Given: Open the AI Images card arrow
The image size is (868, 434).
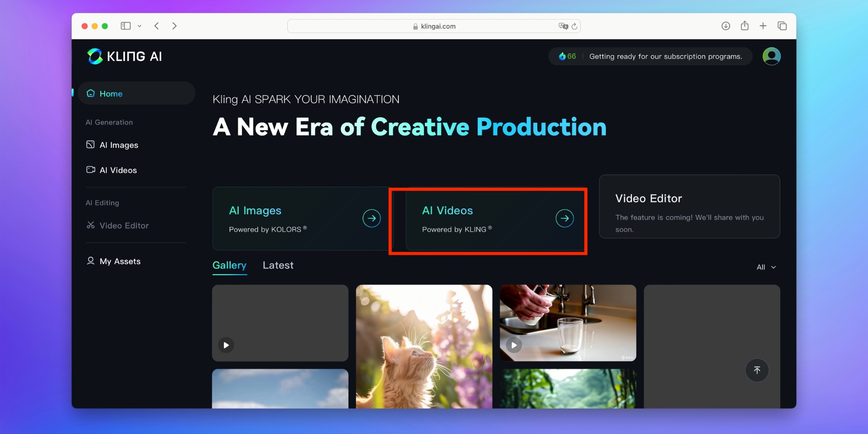Looking at the screenshot, I should (372, 218).
